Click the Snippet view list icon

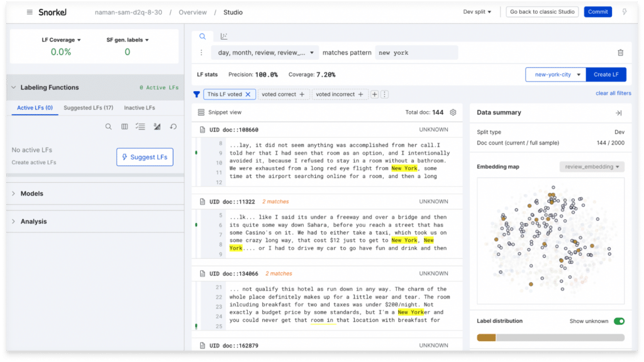[201, 112]
